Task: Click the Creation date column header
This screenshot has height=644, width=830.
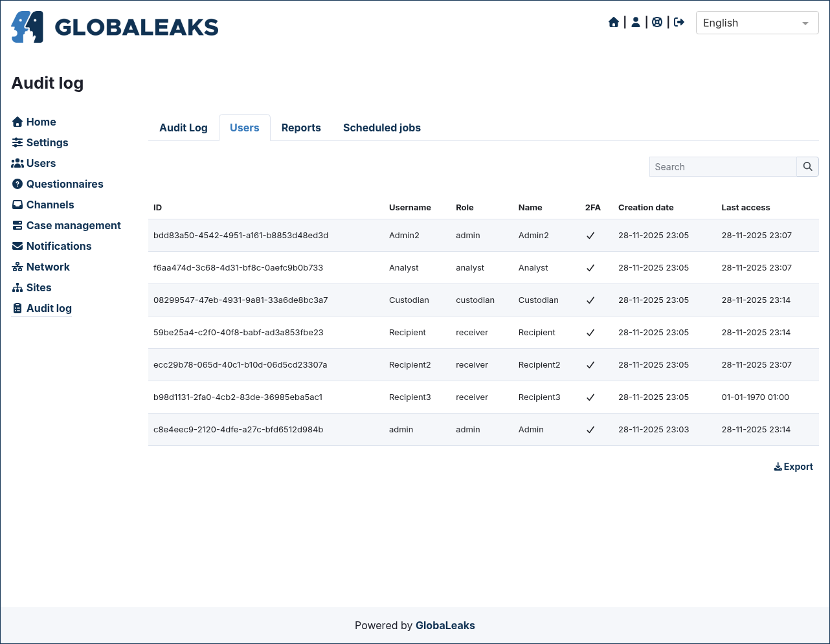Action: [645, 208]
